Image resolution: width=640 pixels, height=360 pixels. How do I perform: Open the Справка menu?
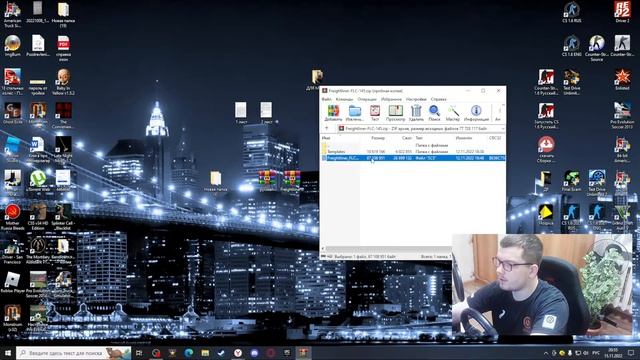coord(438,99)
